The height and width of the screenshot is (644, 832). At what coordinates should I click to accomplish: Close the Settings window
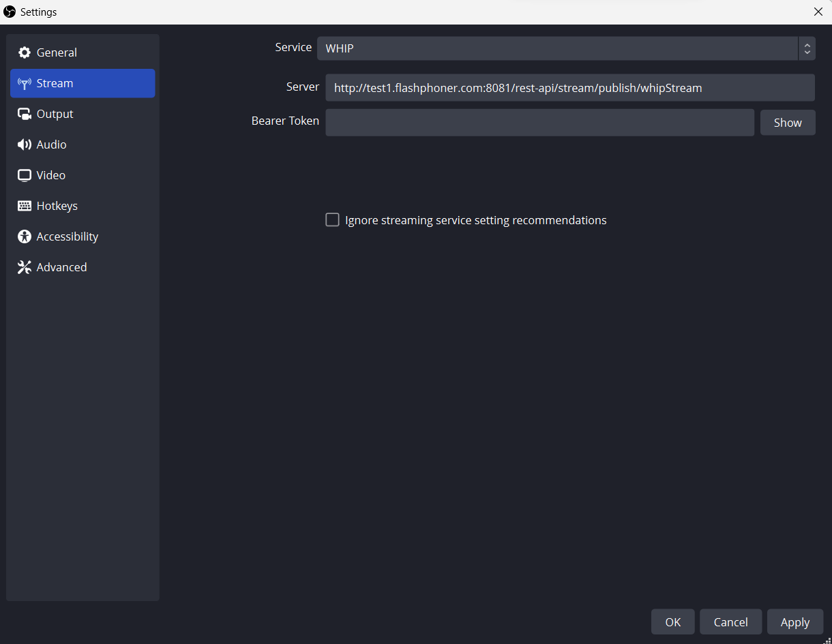[818, 12]
